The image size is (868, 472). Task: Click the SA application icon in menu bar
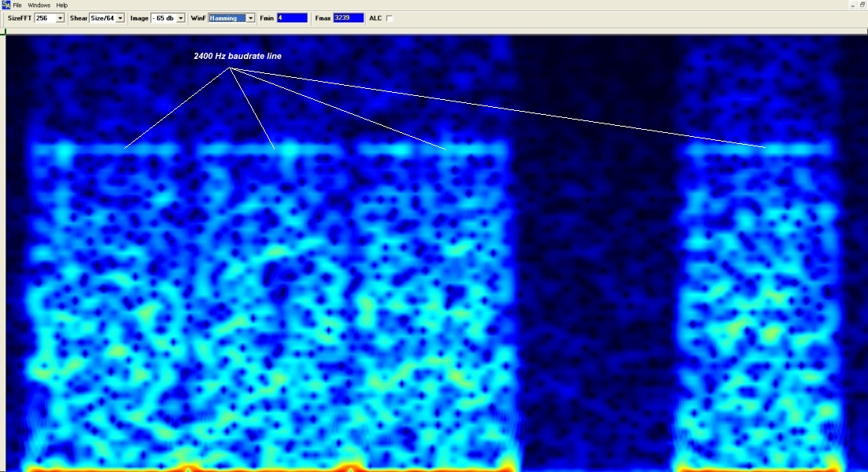tap(6, 5)
